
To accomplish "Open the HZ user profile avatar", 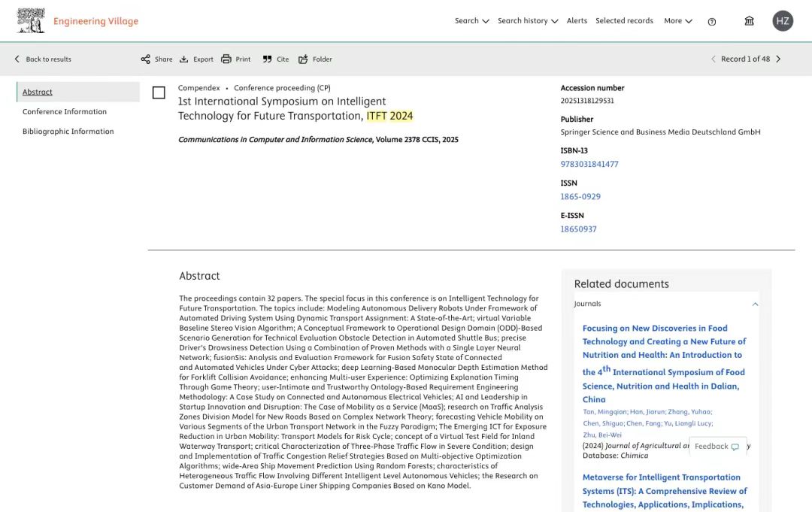I will point(783,21).
